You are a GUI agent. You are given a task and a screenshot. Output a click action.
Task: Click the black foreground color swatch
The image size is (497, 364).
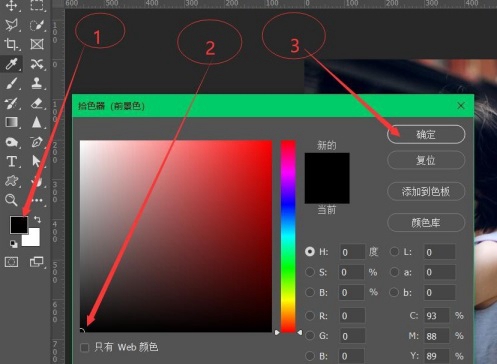(19, 224)
